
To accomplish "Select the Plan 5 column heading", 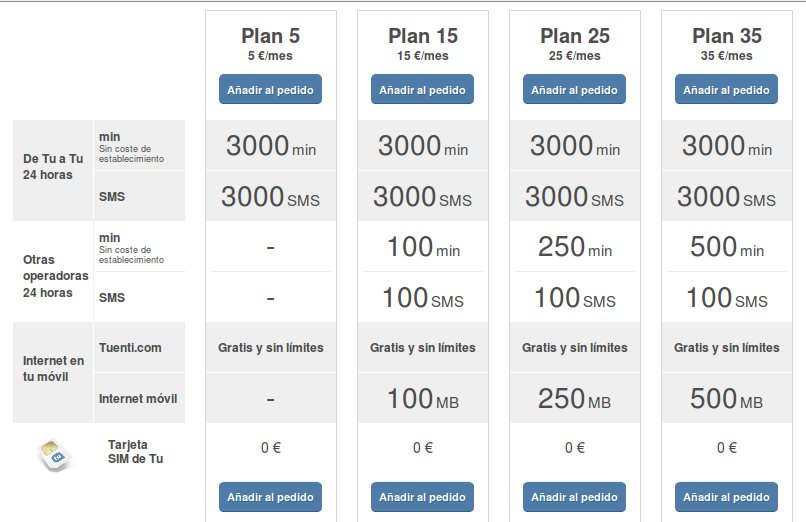I will (x=271, y=36).
